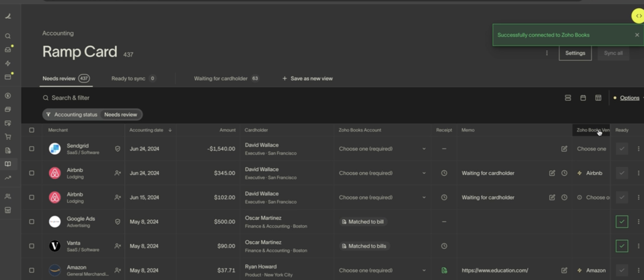Click reminder clock next to Airbnb $102.00 memo
Image resolution: width=644 pixels, height=280 pixels.
[x=564, y=198]
